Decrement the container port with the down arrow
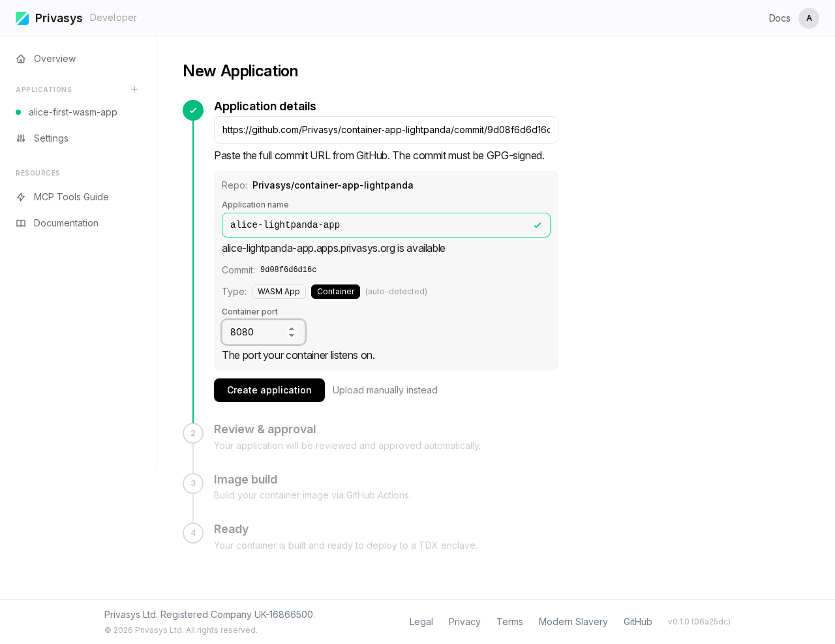835x644 pixels. click(292, 336)
